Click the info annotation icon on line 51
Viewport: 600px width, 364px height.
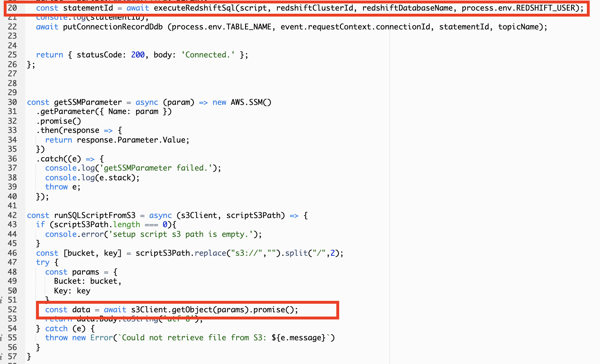click(x=1, y=300)
